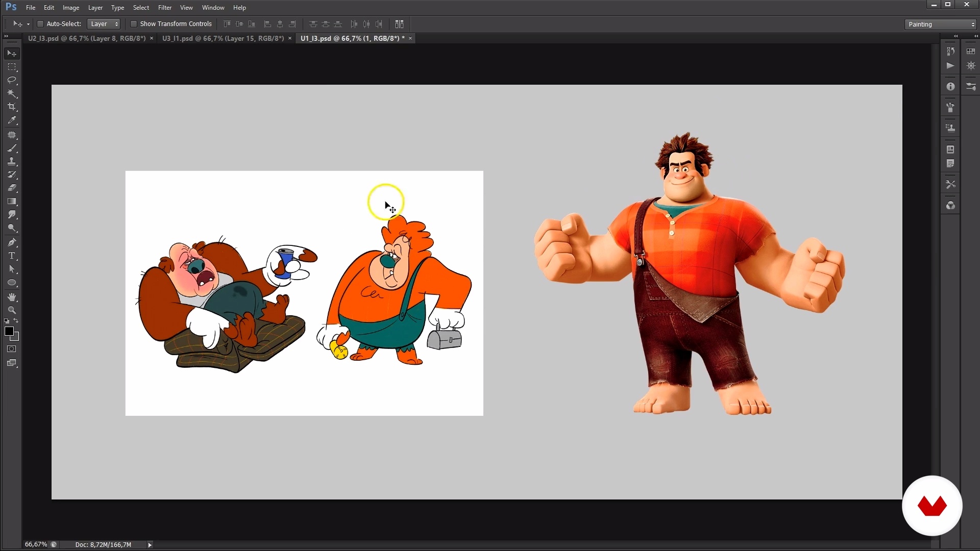Expand the rightmost icon panel dock

tap(976, 36)
